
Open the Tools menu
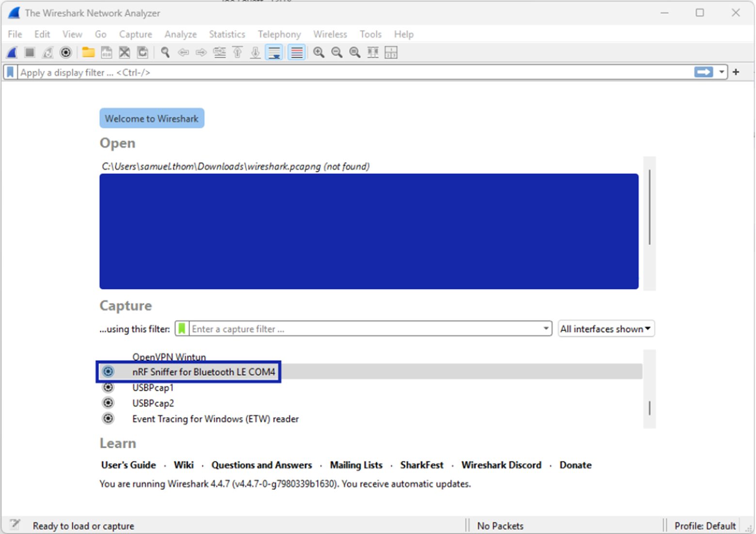click(370, 34)
